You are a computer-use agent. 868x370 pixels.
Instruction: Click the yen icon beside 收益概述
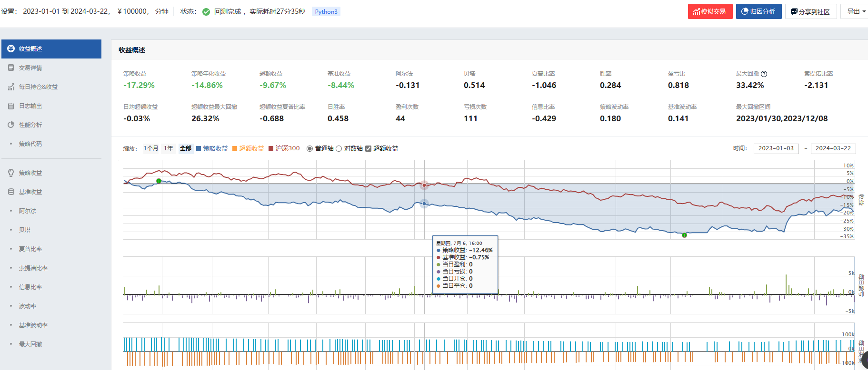coord(11,49)
